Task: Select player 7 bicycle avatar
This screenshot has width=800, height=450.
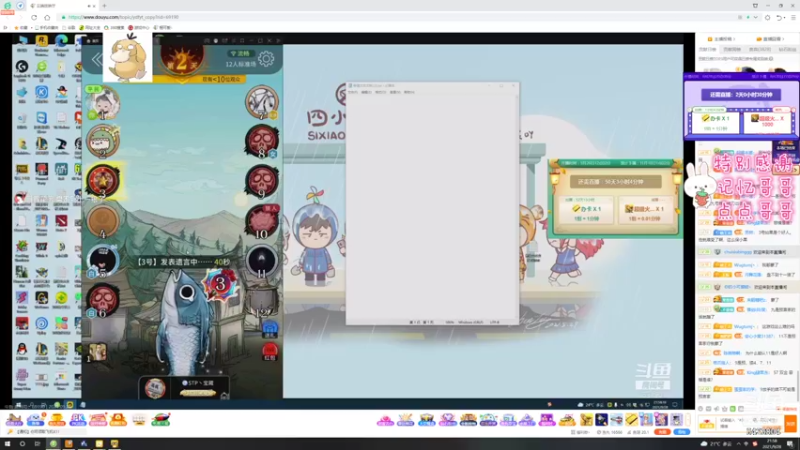Action: (x=262, y=102)
